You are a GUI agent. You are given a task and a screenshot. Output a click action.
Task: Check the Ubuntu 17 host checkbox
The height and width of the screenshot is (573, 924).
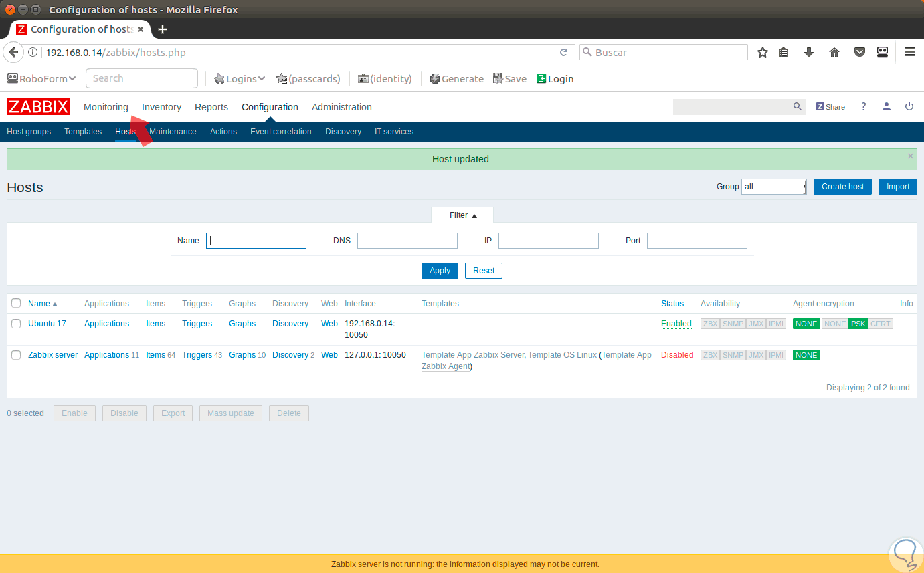pyautogui.click(x=16, y=324)
